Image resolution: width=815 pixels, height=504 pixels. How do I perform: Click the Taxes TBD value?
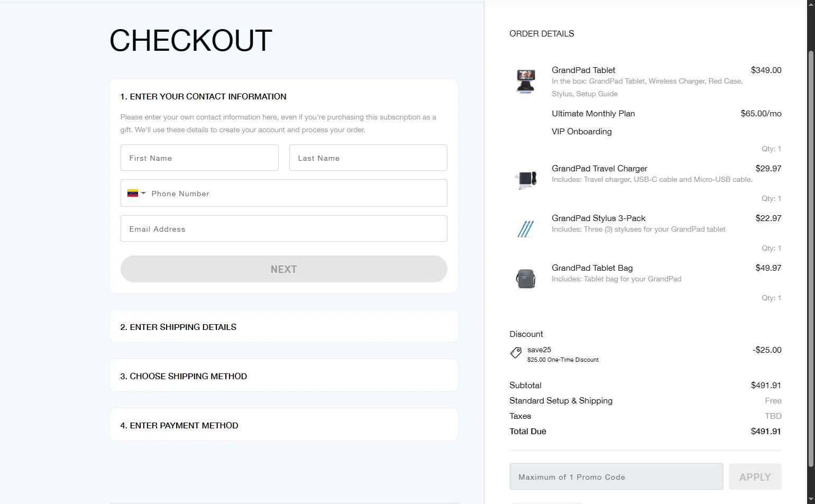773,416
